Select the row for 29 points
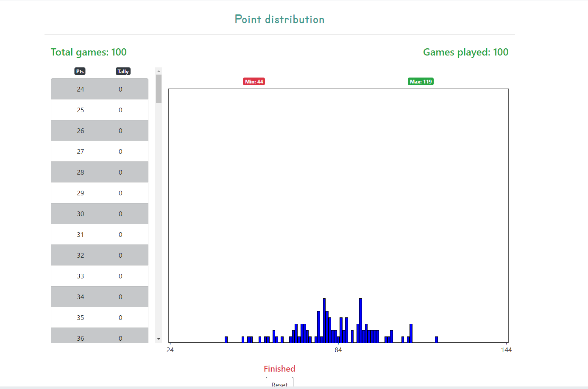588x389 pixels. click(100, 193)
